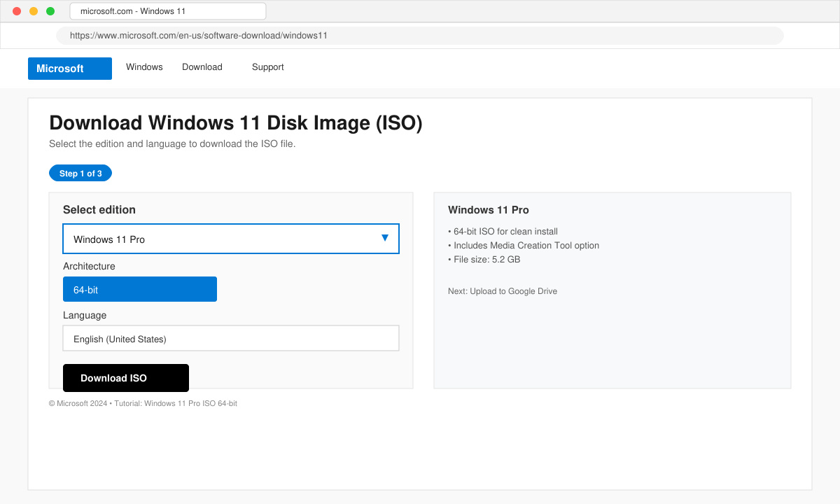Open the Support nav menu item

click(x=268, y=67)
